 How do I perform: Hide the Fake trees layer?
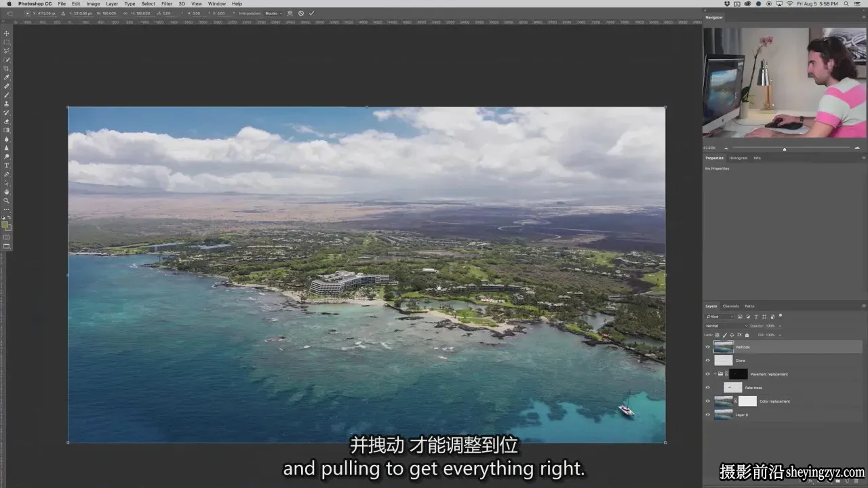[708, 388]
